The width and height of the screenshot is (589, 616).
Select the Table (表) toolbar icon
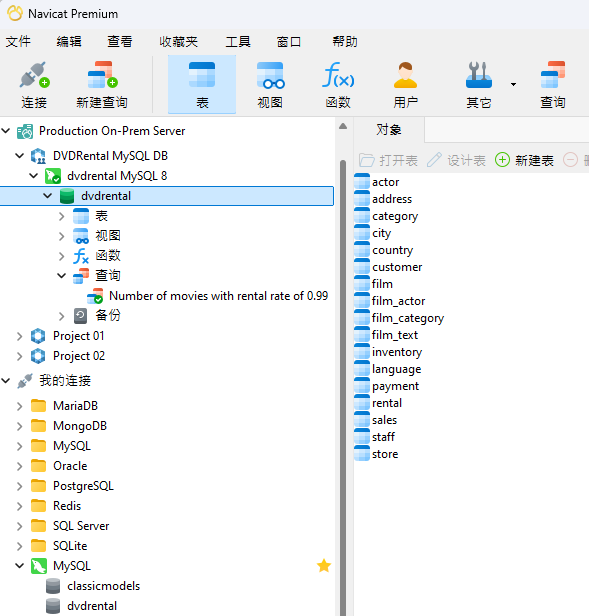(202, 75)
